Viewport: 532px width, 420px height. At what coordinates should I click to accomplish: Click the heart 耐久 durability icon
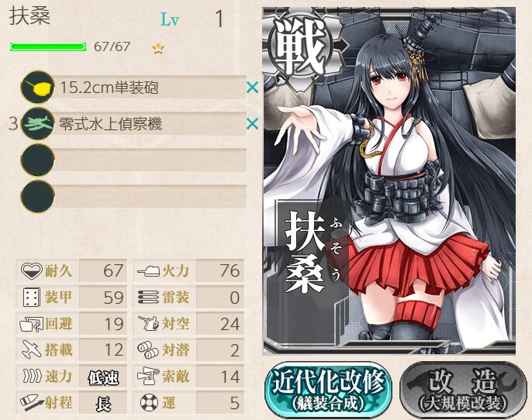[x=31, y=270]
